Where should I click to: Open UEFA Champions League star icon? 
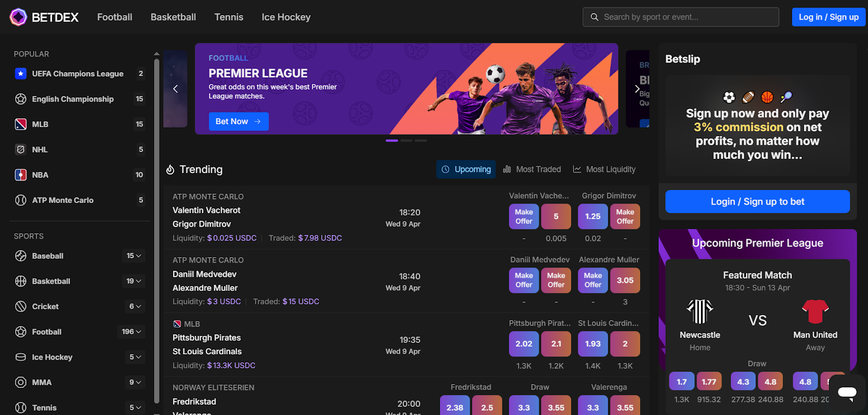point(21,73)
